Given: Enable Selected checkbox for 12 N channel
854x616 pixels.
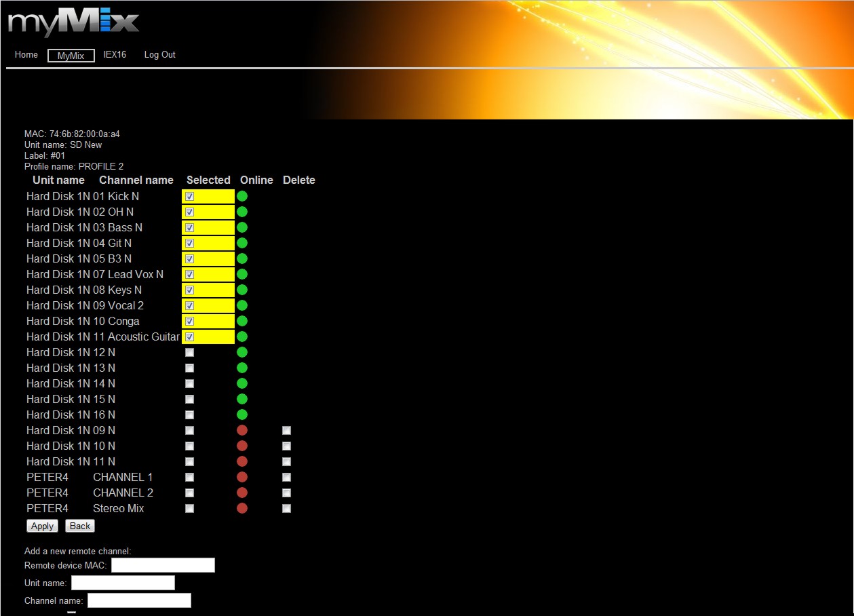Looking at the screenshot, I should (190, 352).
